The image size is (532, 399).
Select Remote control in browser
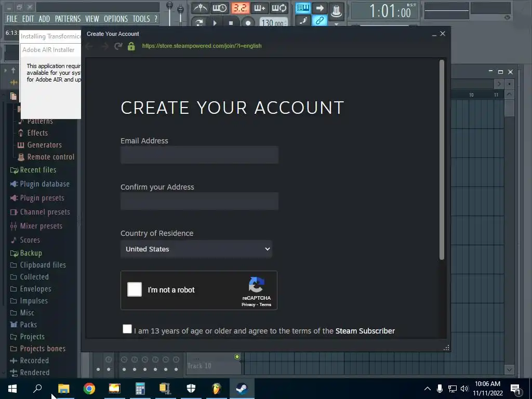coord(51,157)
